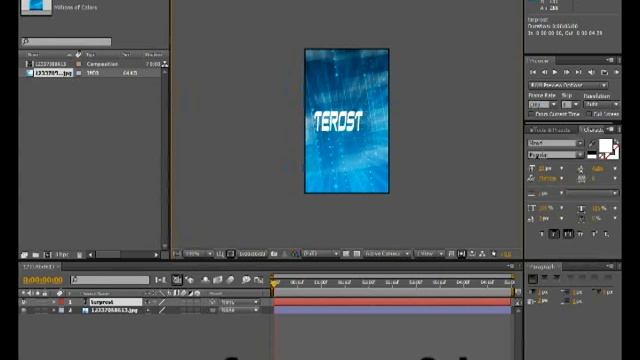Toggle All Caps text style
This screenshot has width=640, height=360.
[x=568, y=234]
